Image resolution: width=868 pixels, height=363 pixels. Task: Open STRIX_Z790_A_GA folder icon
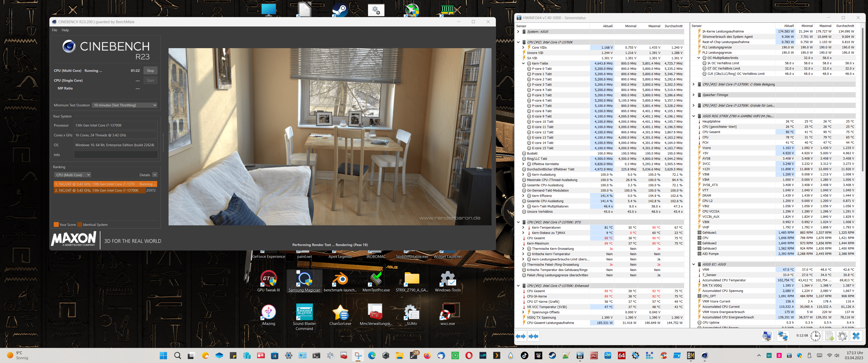(412, 281)
